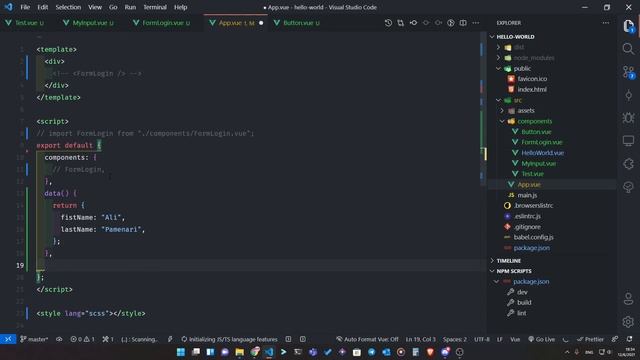Open the Manage gear icon
The width and height of the screenshot is (640, 360).
click(x=629, y=322)
